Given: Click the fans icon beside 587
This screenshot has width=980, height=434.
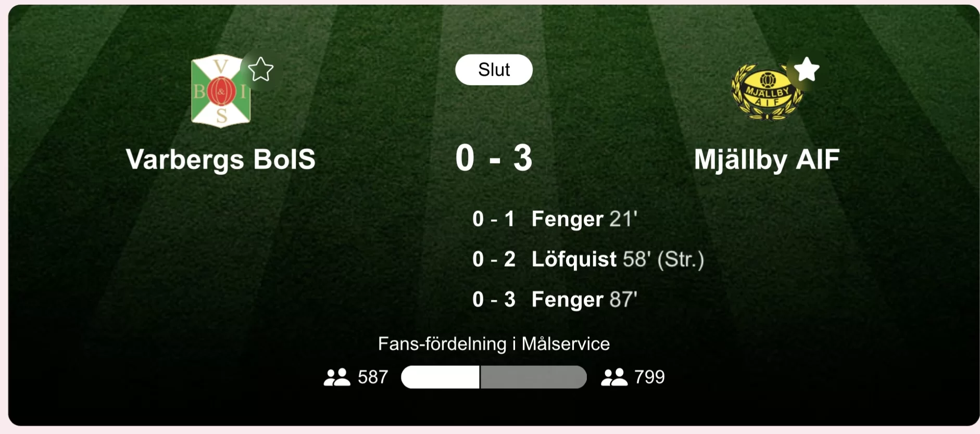Looking at the screenshot, I should 337,377.
